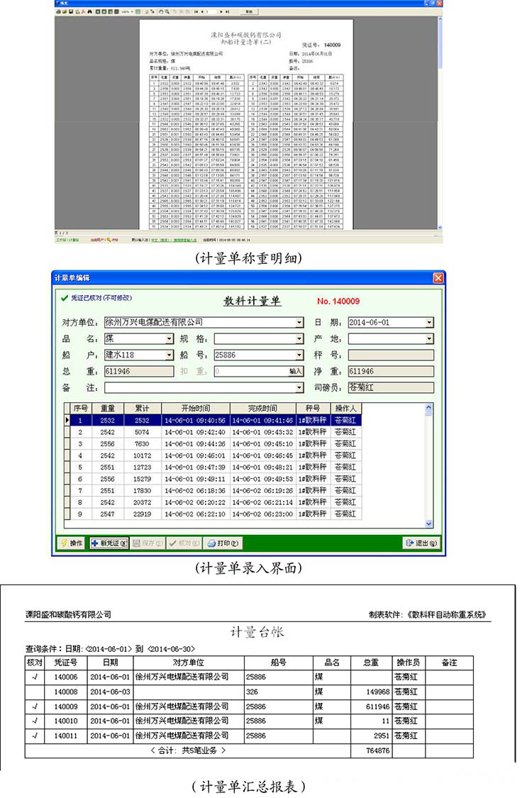
Task: Expand the 规格 dropdown
Action: click(299, 339)
